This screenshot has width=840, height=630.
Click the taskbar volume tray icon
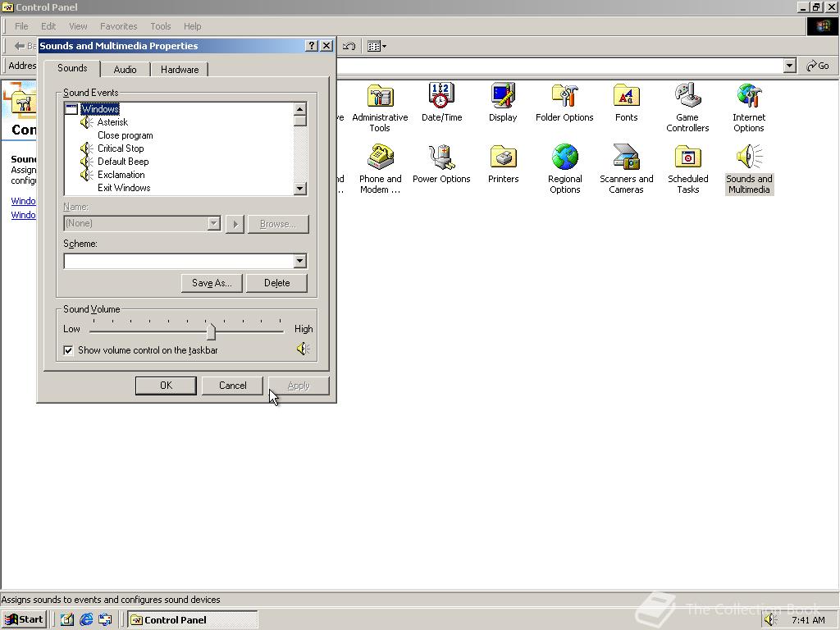(770, 620)
